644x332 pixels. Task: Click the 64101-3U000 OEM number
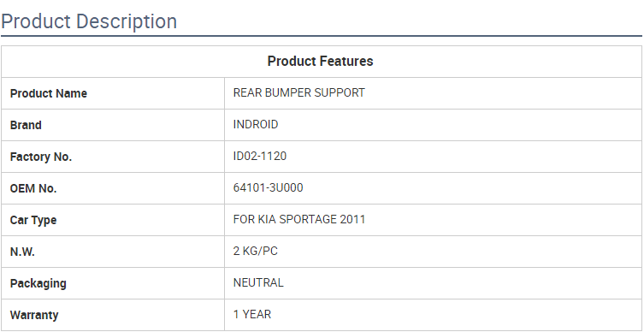point(269,187)
